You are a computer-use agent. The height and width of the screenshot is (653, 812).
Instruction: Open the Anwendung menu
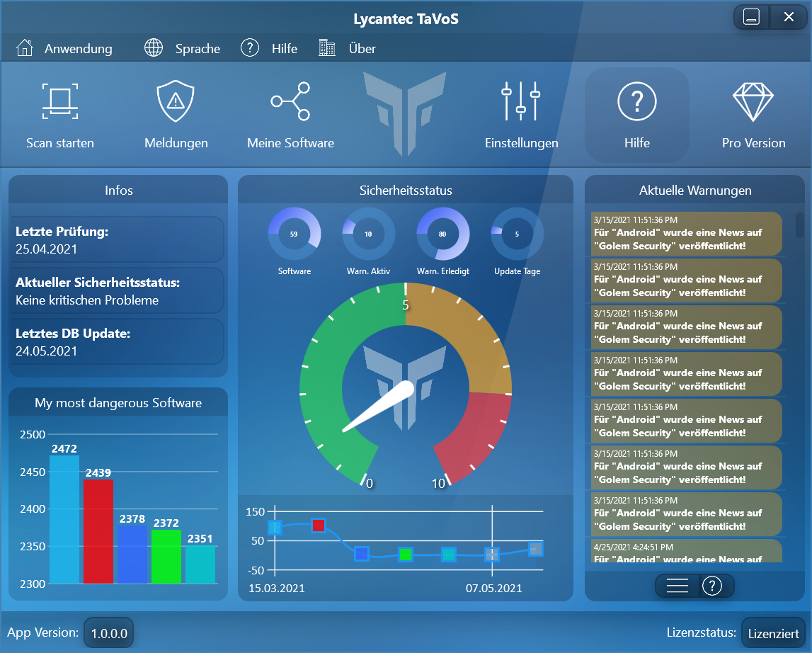point(65,49)
